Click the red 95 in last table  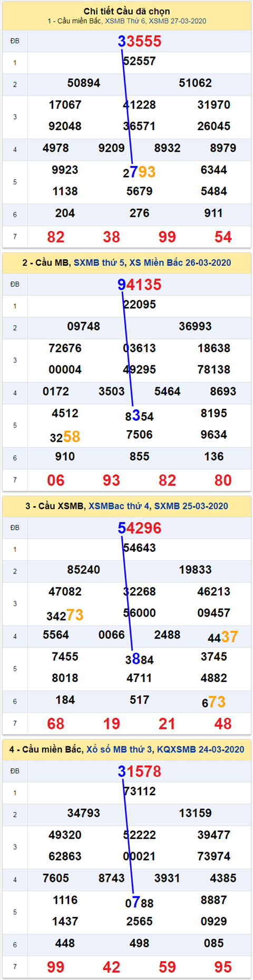tap(223, 967)
